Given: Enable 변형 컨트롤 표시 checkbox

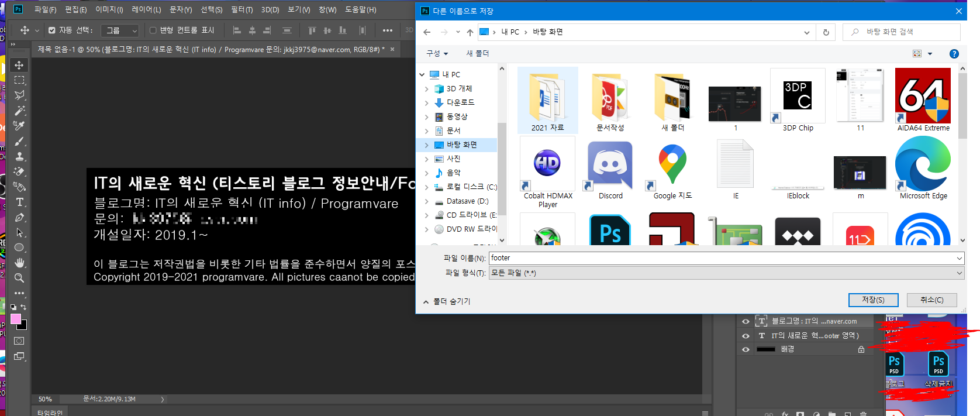Looking at the screenshot, I should tap(153, 30).
